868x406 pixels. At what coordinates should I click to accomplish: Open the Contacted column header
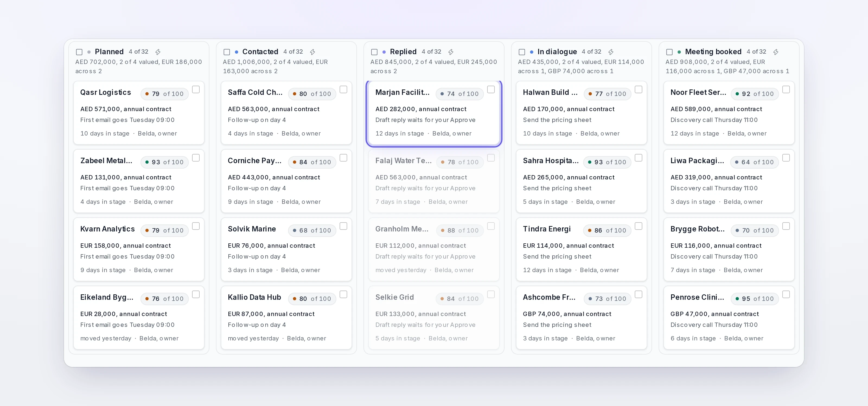[260, 51]
